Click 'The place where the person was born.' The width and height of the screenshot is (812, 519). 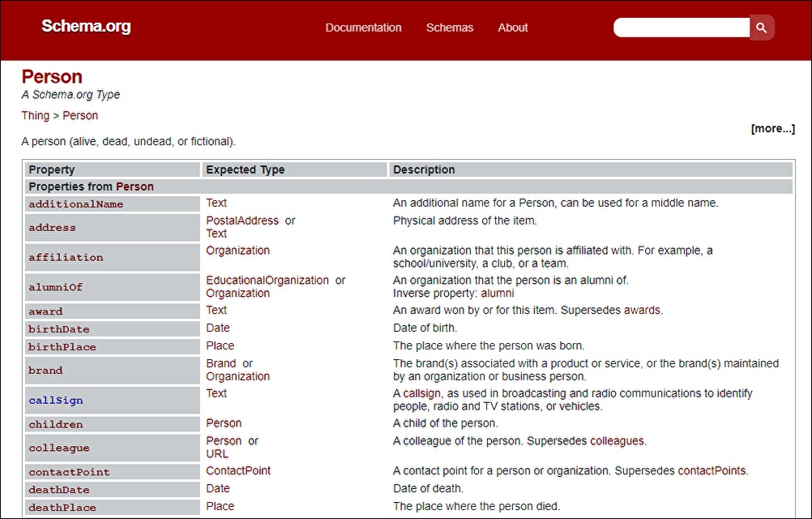pos(489,346)
